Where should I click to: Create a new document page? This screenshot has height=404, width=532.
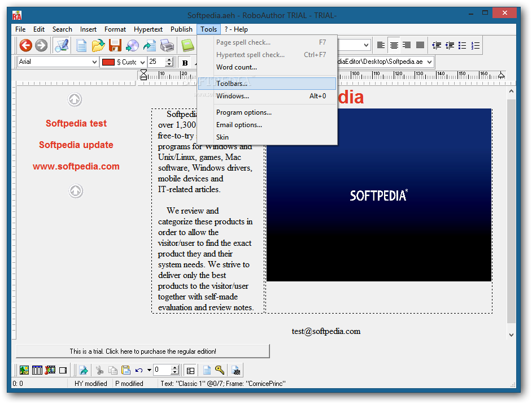(x=81, y=46)
